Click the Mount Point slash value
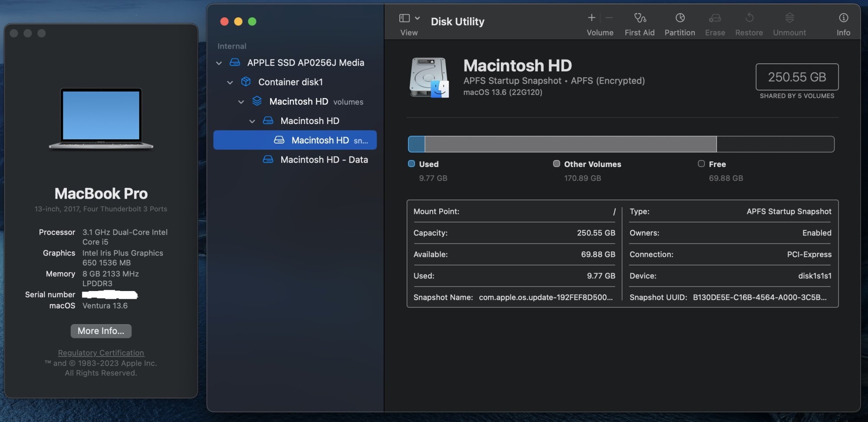The height and width of the screenshot is (422, 868). coord(614,212)
